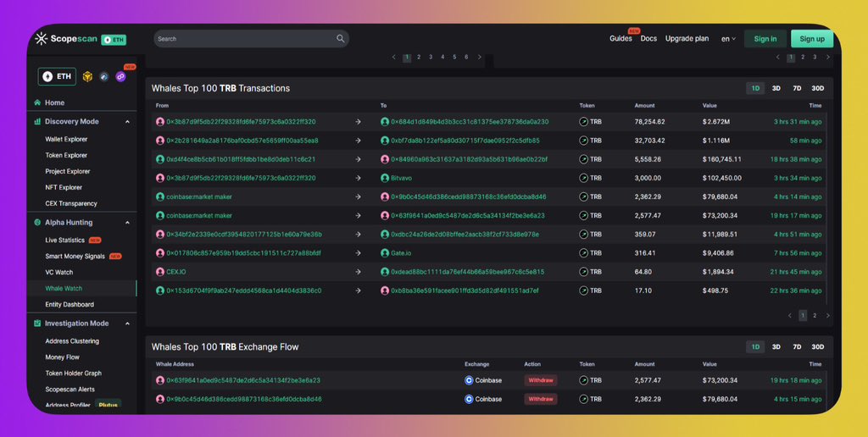Go to page 4 in top-left pagination

(442, 57)
